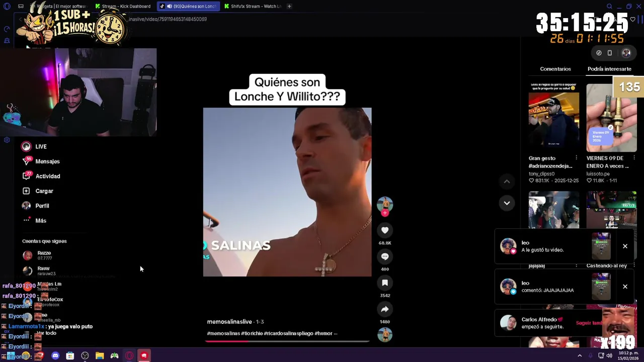Open the compass icon in top pill
Viewport: 644px width, 362px height.
point(599,53)
